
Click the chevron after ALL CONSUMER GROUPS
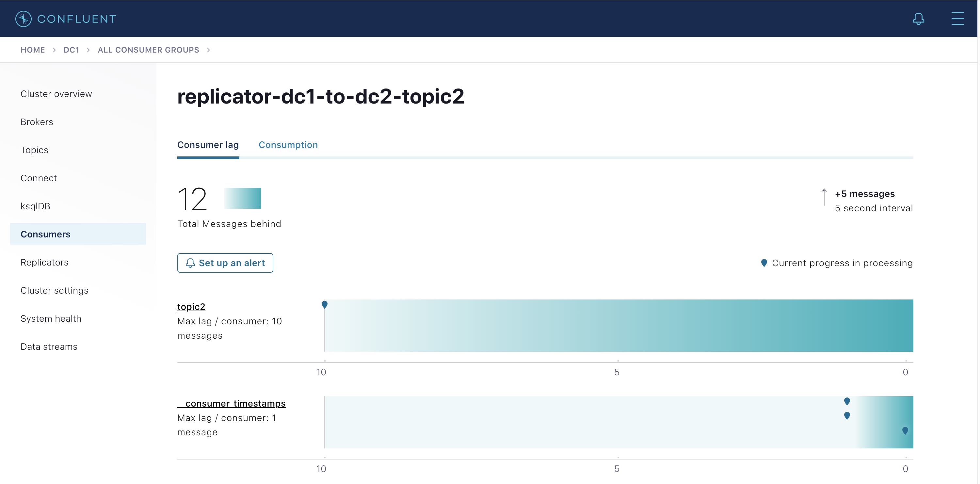208,50
